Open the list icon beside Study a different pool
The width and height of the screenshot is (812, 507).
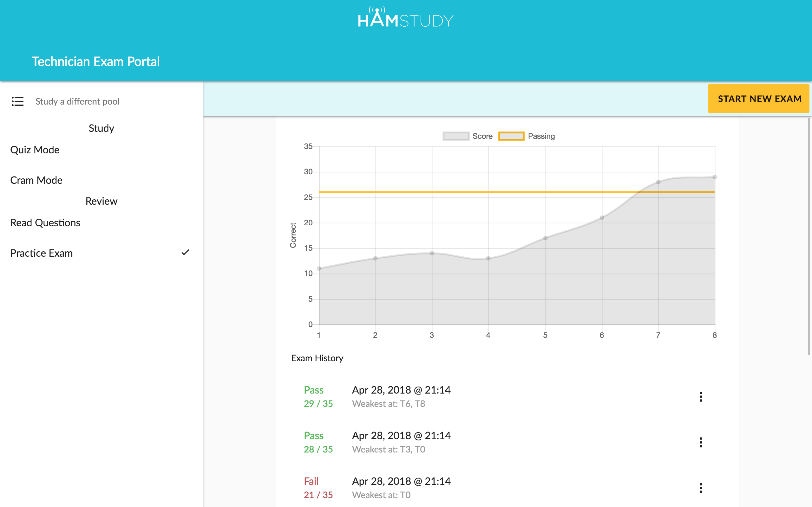point(17,101)
